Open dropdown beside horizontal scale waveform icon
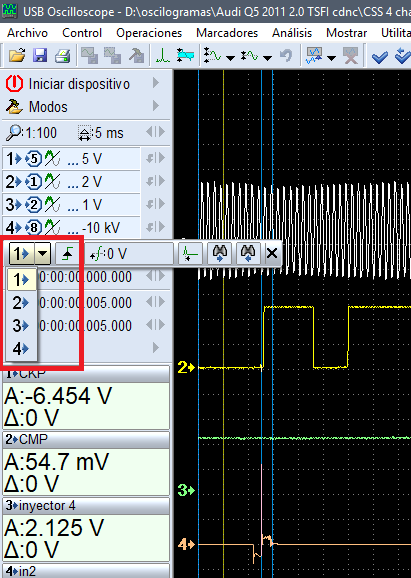This screenshot has height=578, width=411. coord(268,58)
